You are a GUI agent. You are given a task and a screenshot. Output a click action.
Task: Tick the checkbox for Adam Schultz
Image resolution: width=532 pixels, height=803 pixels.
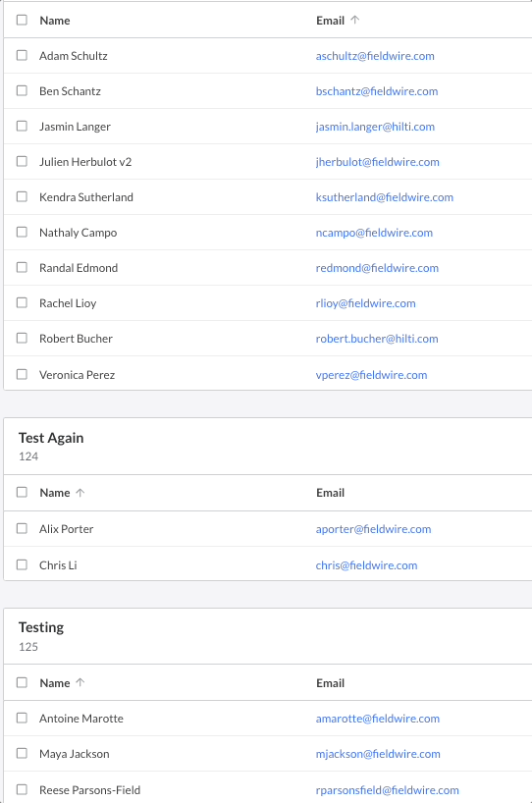click(x=22, y=55)
